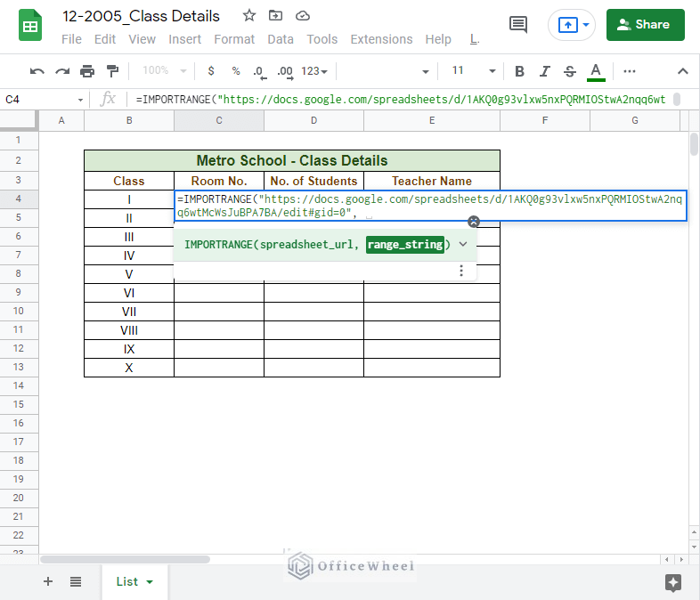This screenshot has height=600, width=700.
Task: Expand the IMPORTRANGE function help chevron
Action: [462, 244]
